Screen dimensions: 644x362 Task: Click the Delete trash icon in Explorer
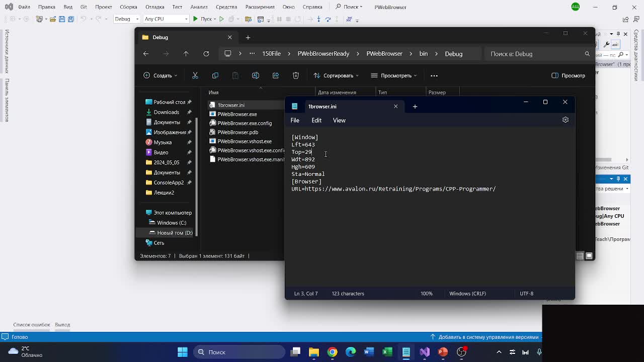point(296,75)
